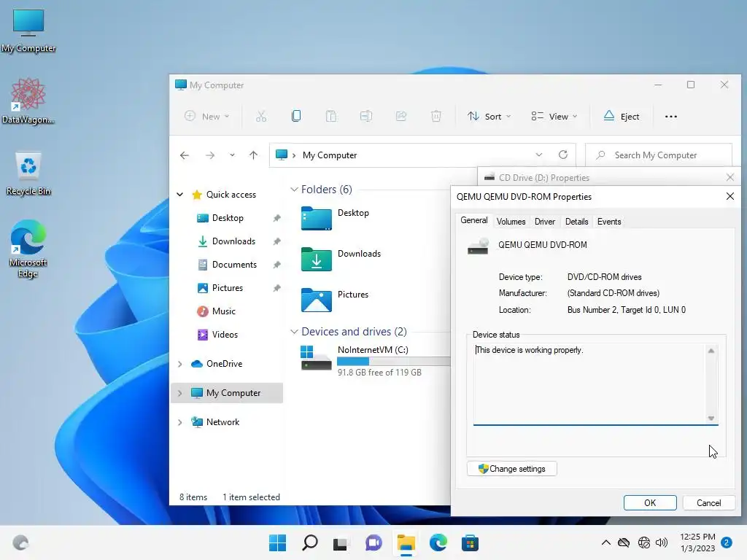The width and height of the screenshot is (747, 560).
Task: Open the Downloads folder in Folders section
Action: [x=341, y=259]
